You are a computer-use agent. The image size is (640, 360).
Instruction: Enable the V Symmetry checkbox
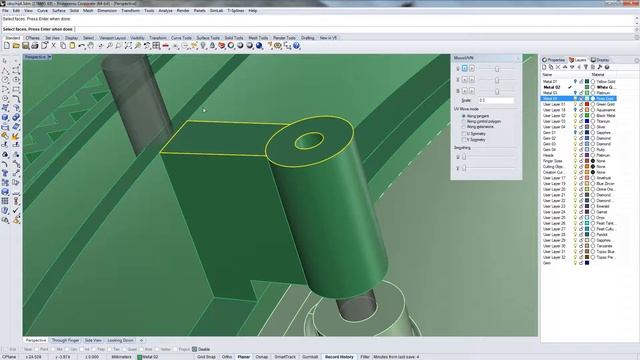point(464,140)
